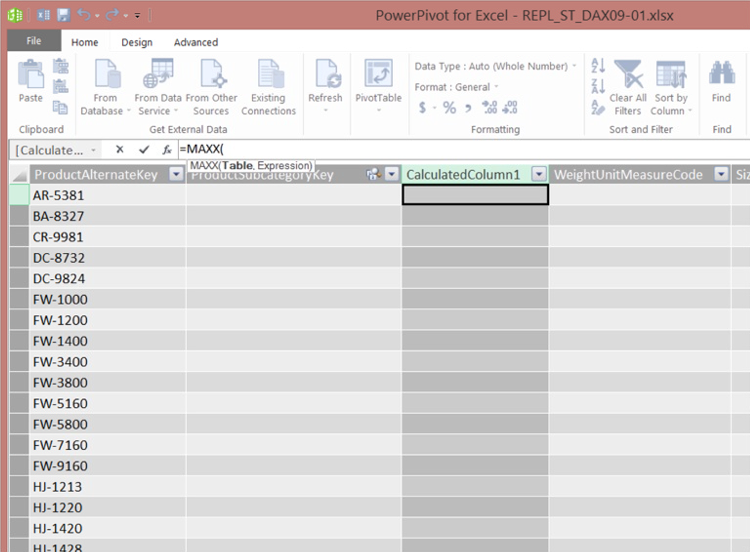The image size is (750, 552).
Task: Switch to the Home tab
Action: (85, 42)
